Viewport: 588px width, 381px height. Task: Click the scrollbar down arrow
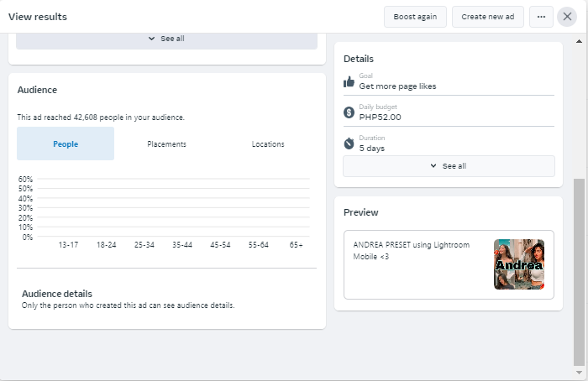[579, 373]
